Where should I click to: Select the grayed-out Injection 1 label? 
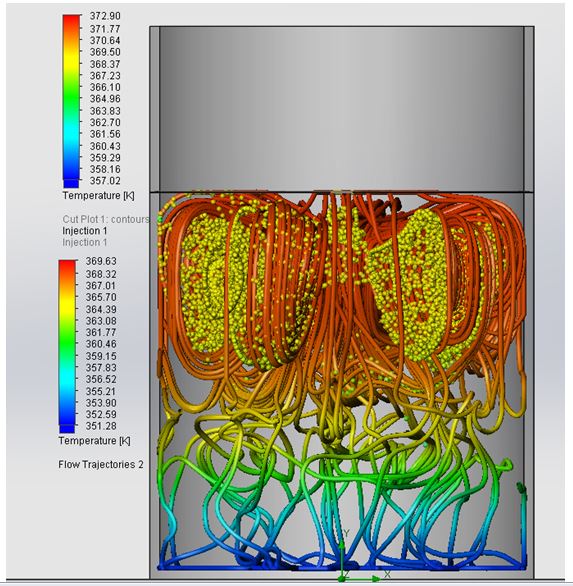pyautogui.click(x=85, y=243)
